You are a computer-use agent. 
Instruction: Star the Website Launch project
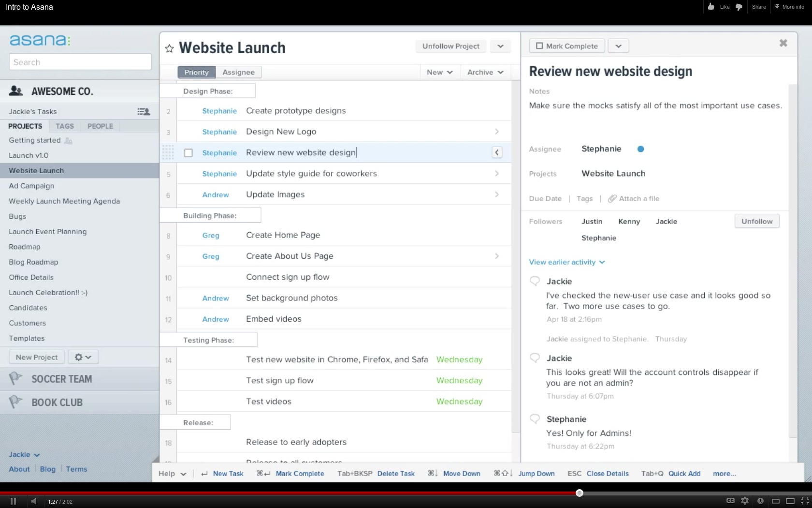[x=169, y=48]
